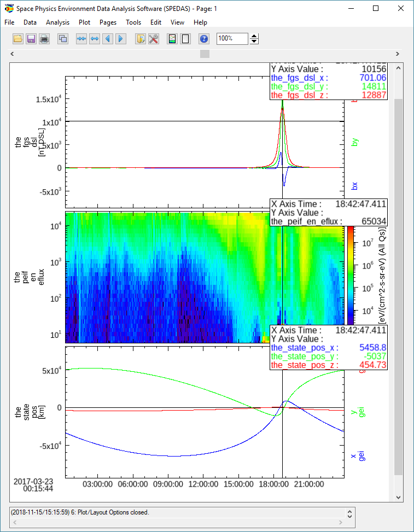Open the Analysis menu
This screenshot has width=414, height=532.
(x=57, y=22)
